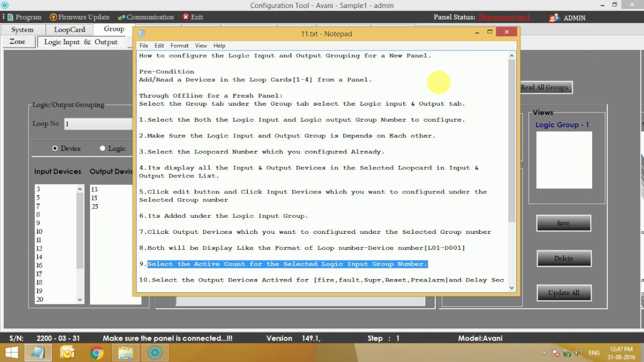The width and height of the screenshot is (644, 362).
Task: Open Notepad Format menu
Action: point(180,46)
